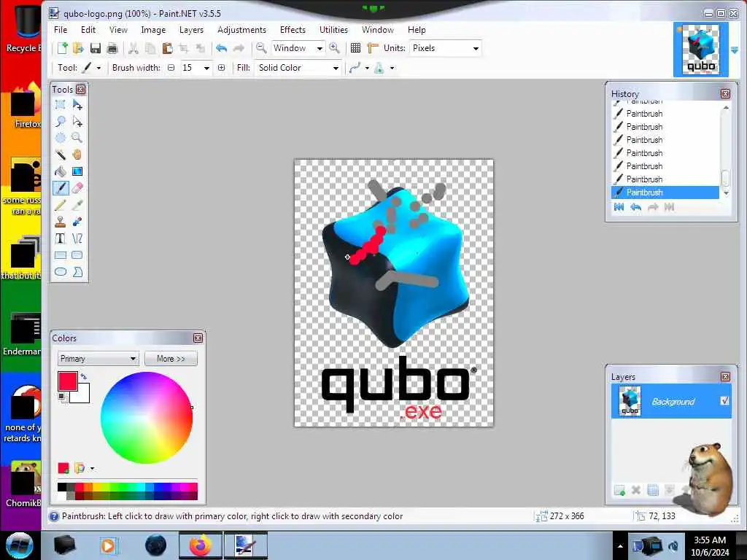Click the white secondary color swatch
The height and width of the screenshot is (560, 747).
click(x=82, y=395)
